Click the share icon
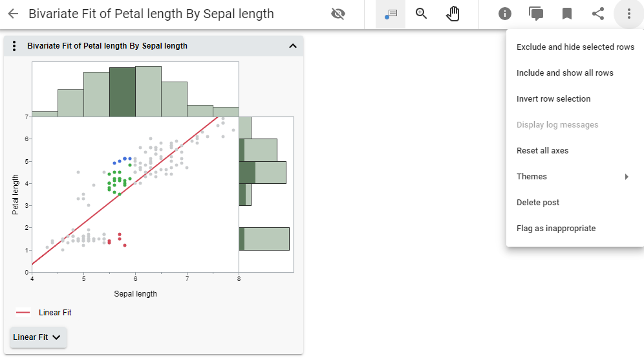 tap(598, 14)
